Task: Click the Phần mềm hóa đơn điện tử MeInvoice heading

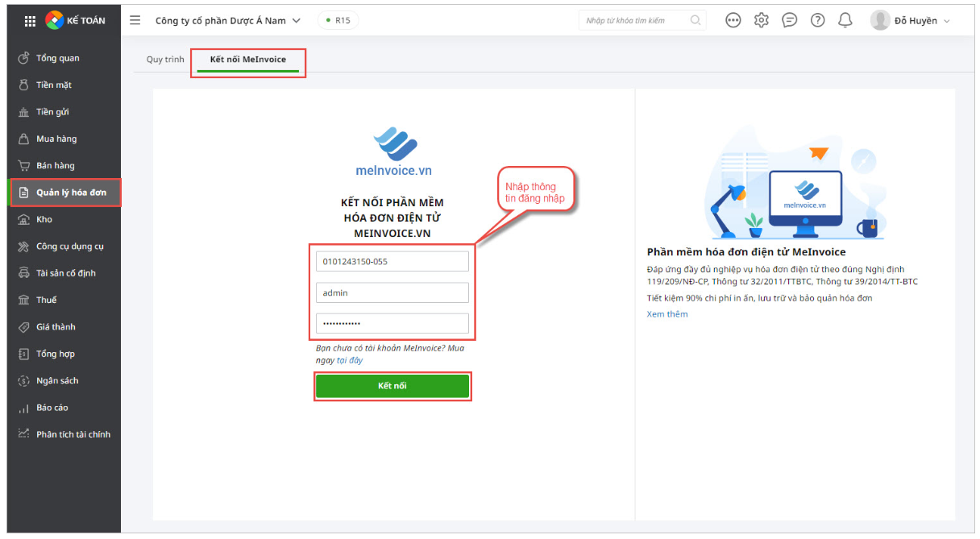Action: click(746, 252)
